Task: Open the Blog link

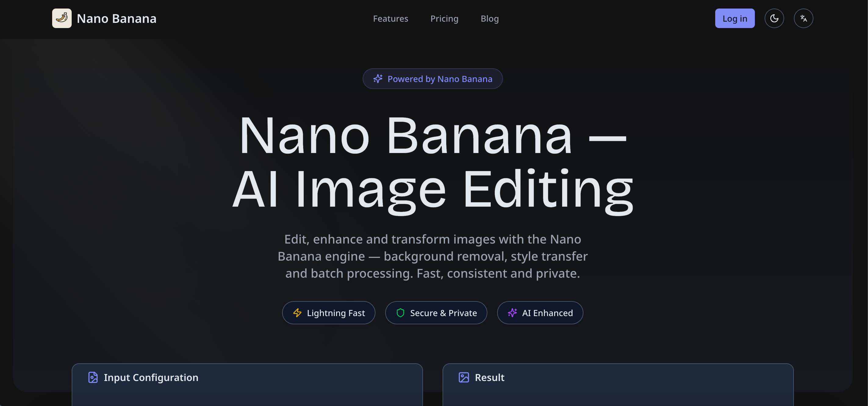Action: click(489, 19)
